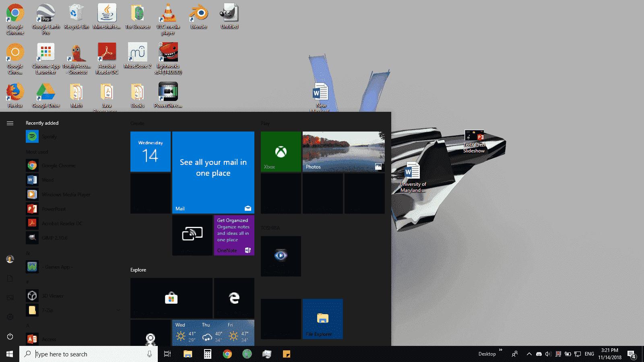Select the Google Earth Pro desktop icon
644x362 pixels.
coord(46,19)
